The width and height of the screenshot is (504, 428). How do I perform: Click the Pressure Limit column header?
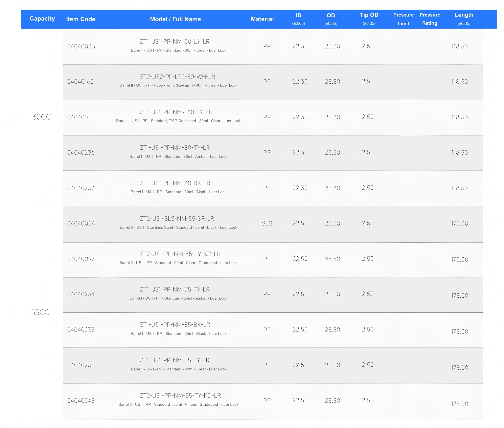point(403,19)
